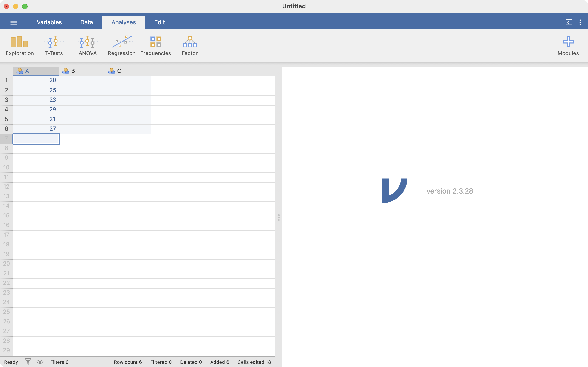
Task: Switch to the Edit tab
Action: 159,22
